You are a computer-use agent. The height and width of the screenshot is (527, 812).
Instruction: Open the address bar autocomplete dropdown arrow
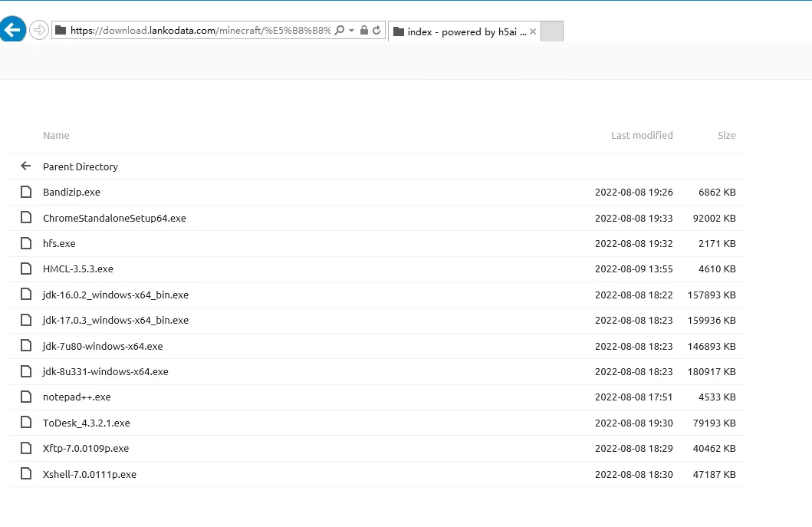[352, 31]
